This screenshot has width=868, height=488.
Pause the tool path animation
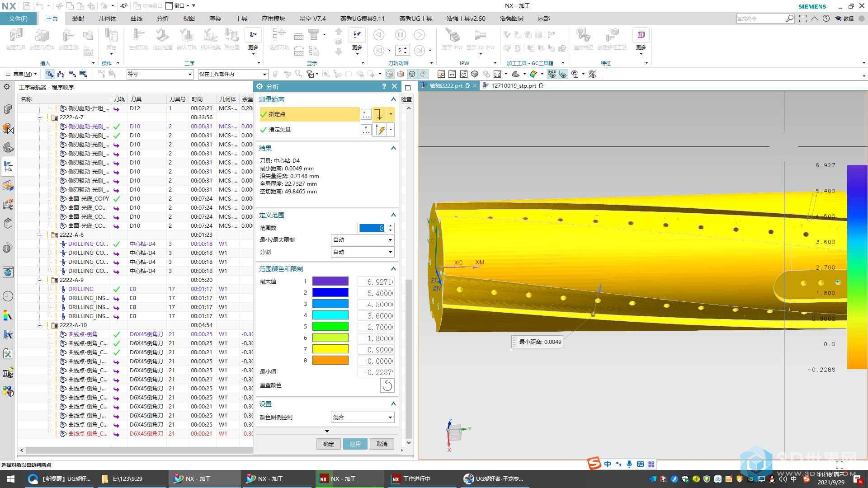pyautogui.click(x=401, y=35)
